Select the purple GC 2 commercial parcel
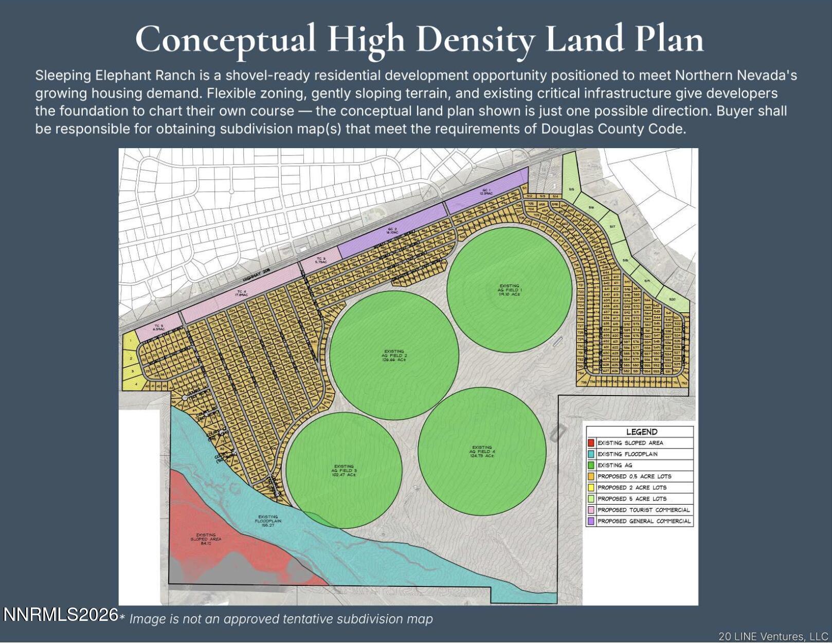Image resolution: width=832 pixels, height=644 pixels. (392, 231)
